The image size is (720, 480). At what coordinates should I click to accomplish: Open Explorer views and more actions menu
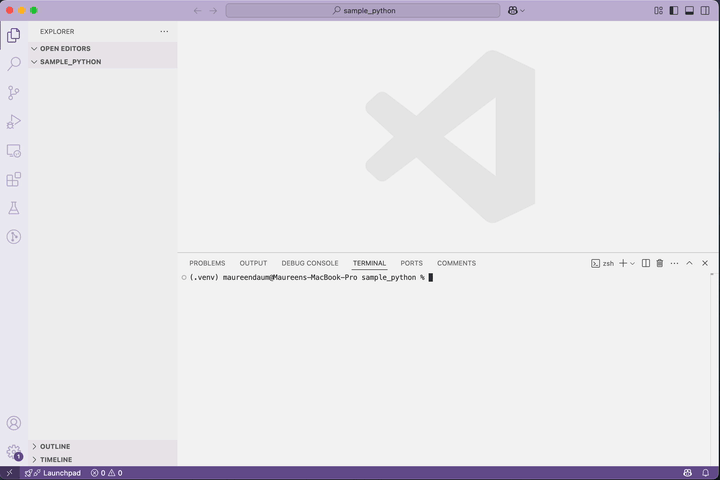click(164, 32)
